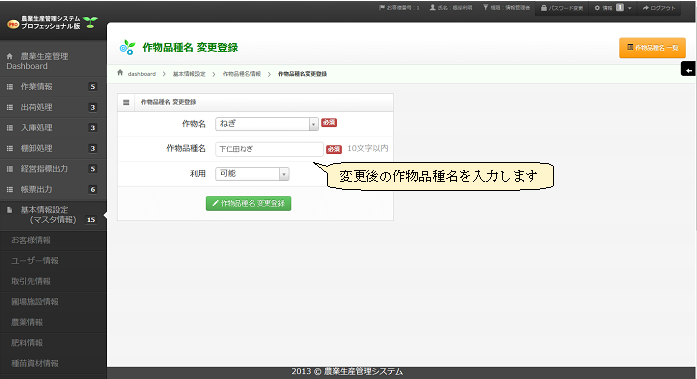This screenshot has height=379, width=697.
Task: Click the panel list icon beside 作物品種名 変更登録
Action: click(126, 102)
